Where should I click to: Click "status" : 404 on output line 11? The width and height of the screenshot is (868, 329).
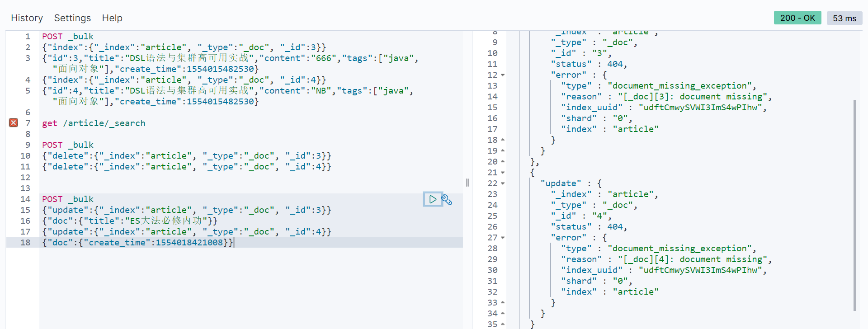589,64
